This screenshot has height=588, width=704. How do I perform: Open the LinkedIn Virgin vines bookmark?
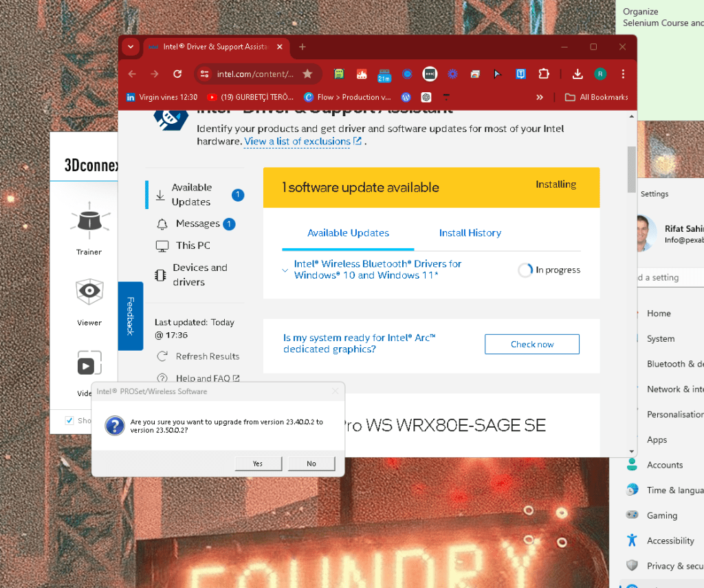[x=162, y=97]
